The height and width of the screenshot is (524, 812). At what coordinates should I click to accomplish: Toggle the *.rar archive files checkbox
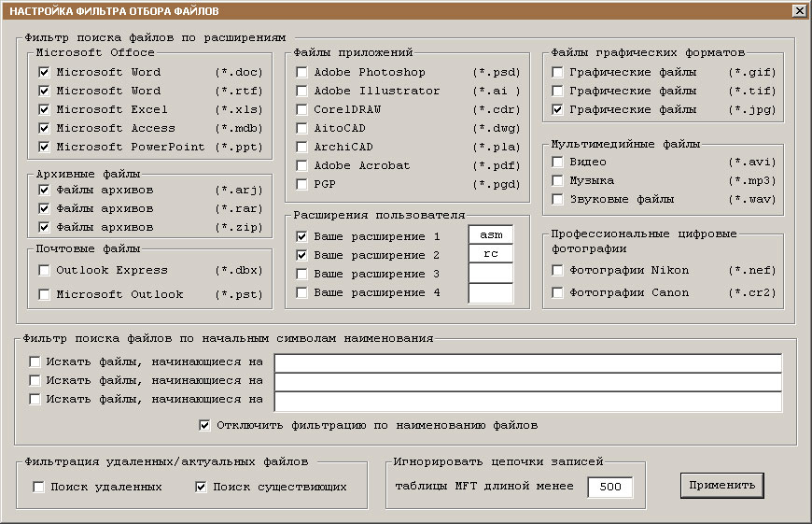tap(44, 208)
